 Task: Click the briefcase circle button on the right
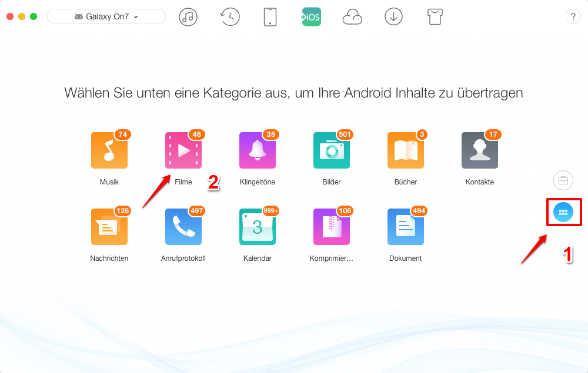563,180
